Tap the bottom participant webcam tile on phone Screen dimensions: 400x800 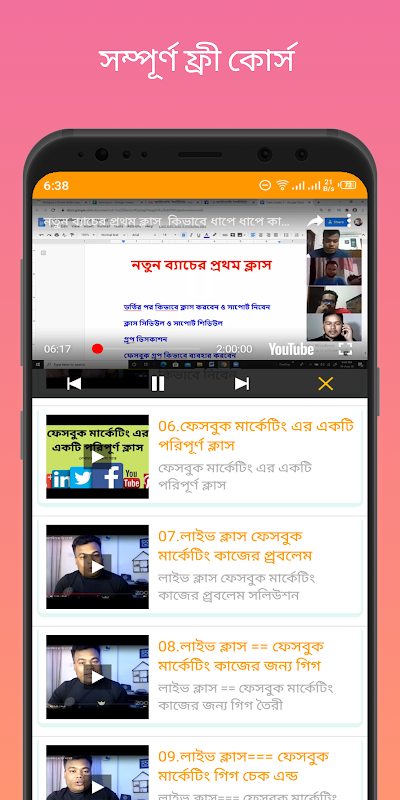coord(334,327)
